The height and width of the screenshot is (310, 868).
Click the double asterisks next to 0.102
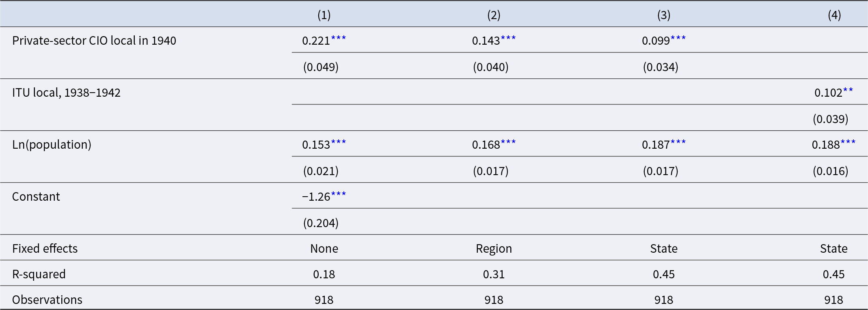848,90
